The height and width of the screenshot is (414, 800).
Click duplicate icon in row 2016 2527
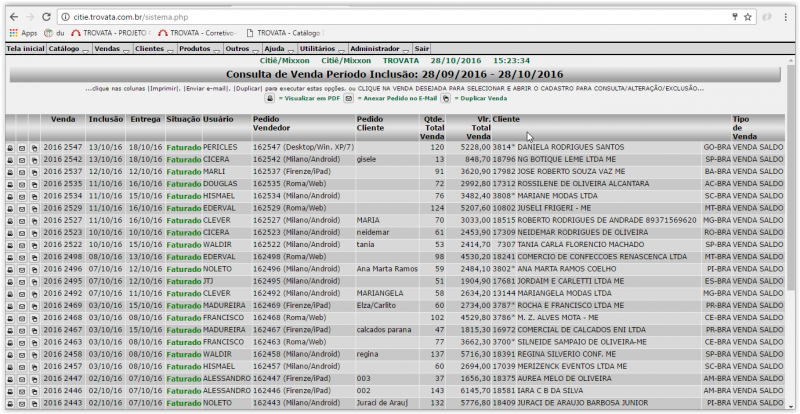(34, 221)
